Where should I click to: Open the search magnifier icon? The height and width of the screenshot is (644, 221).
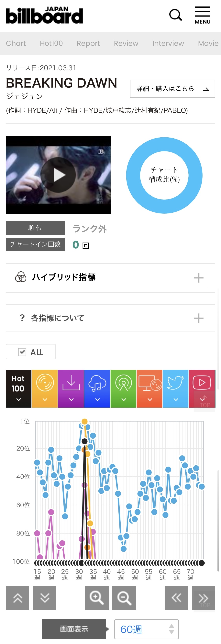pyautogui.click(x=175, y=15)
